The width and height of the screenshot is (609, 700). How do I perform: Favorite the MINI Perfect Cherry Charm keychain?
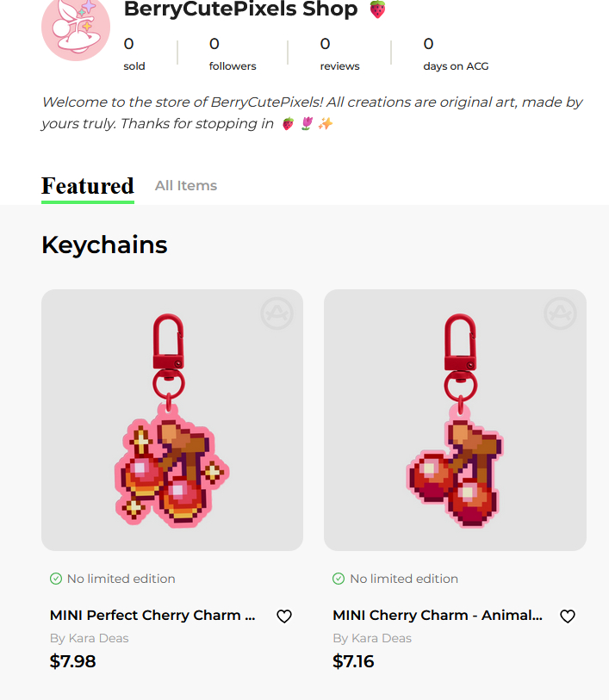click(x=284, y=616)
